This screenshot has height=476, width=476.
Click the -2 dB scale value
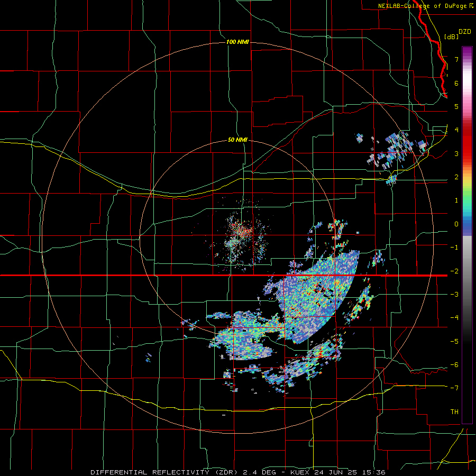[x=454, y=271]
